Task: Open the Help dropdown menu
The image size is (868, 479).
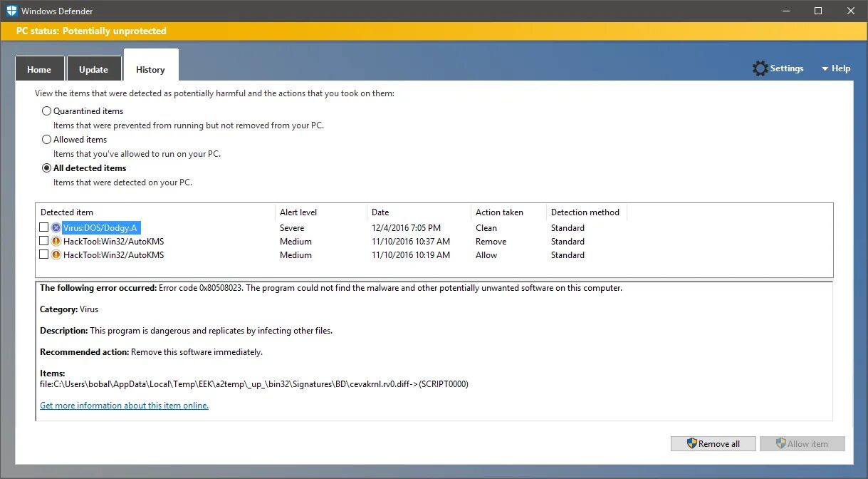Action: pyautogui.click(x=836, y=68)
